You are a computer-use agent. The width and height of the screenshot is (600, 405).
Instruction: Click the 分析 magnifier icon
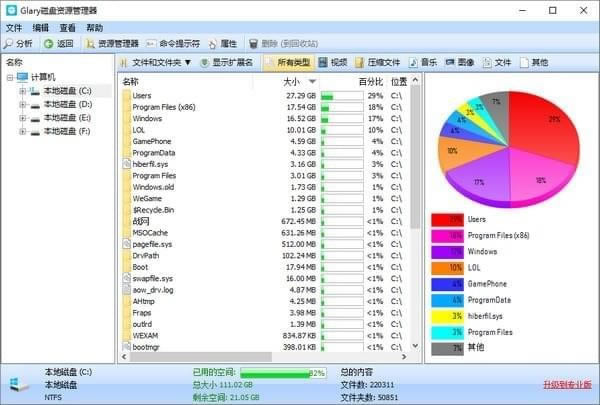coord(8,44)
